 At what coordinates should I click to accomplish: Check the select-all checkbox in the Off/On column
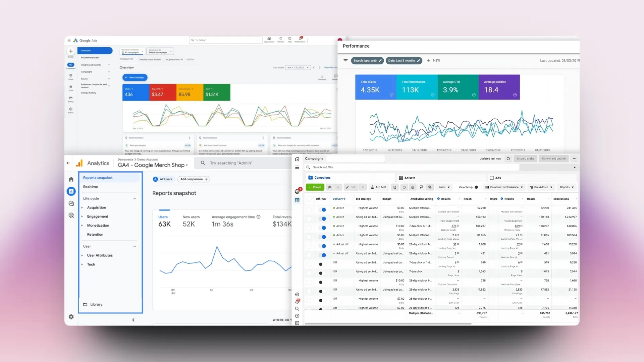(309, 199)
